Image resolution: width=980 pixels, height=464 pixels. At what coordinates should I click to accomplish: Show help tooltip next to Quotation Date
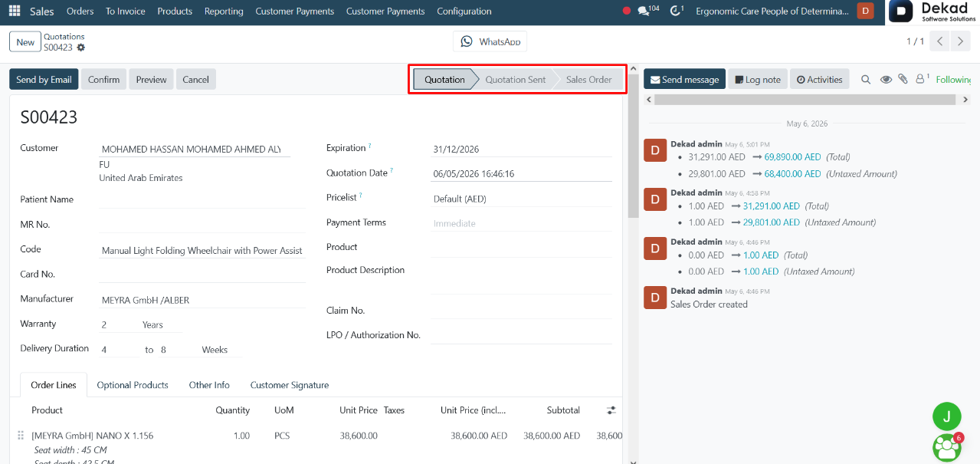pyautogui.click(x=392, y=171)
